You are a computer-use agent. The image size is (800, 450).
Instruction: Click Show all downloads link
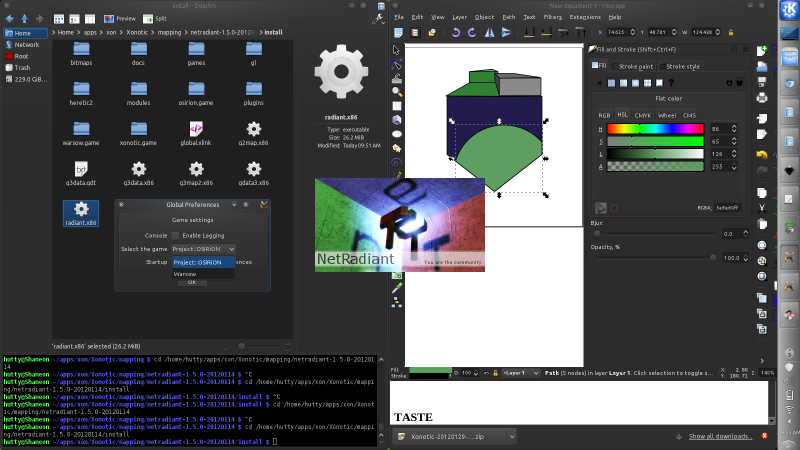coord(720,436)
